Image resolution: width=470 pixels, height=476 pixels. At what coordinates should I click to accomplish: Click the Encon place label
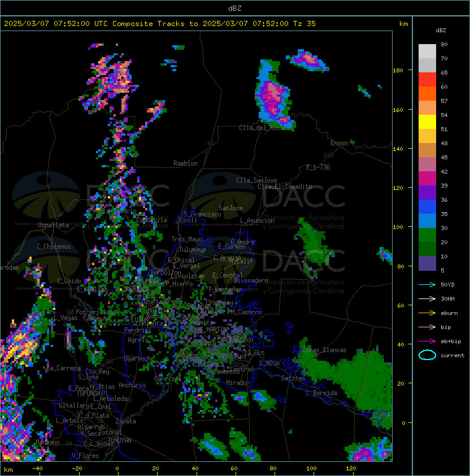pos(339,143)
